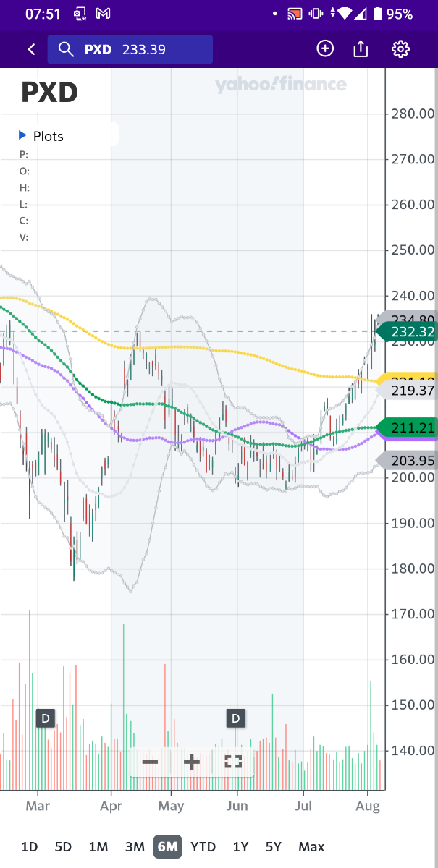The width and height of the screenshot is (438, 868).
Task: Tap the back arrow icon
Action: tap(31, 49)
